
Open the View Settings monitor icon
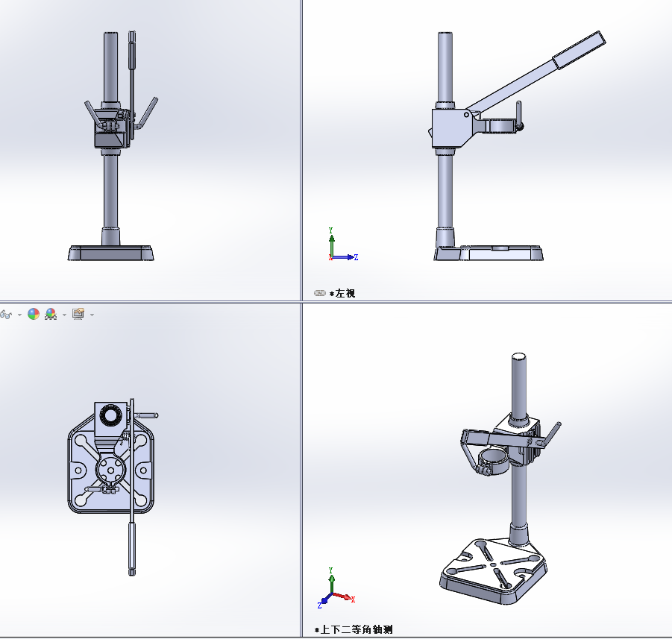coord(78,314)
